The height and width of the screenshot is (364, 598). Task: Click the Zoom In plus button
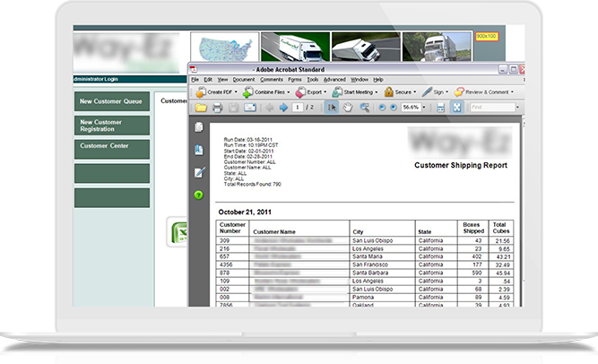[x=394, y=108]
